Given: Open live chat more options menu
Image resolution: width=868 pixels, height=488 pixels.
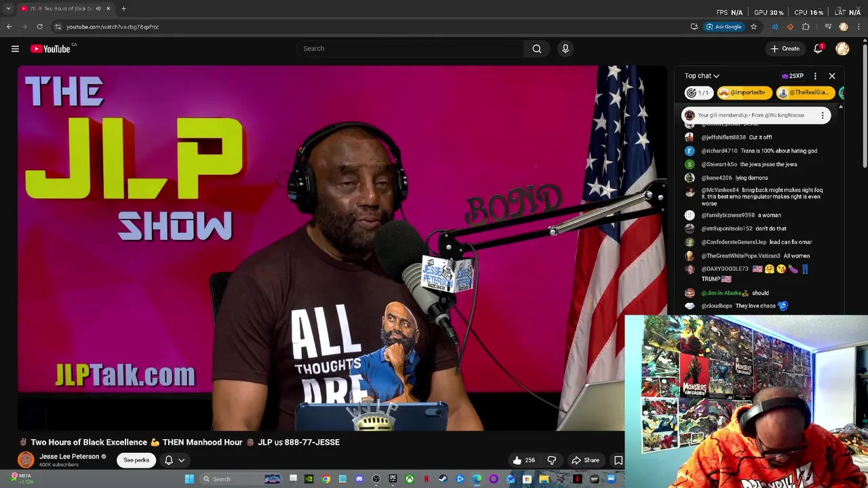Looking at the screenshot, I should click(x=815, y=76).
